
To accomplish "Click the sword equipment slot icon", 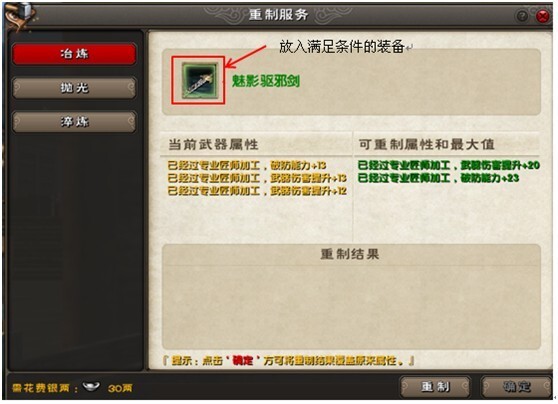I will (x=199, y=80).
